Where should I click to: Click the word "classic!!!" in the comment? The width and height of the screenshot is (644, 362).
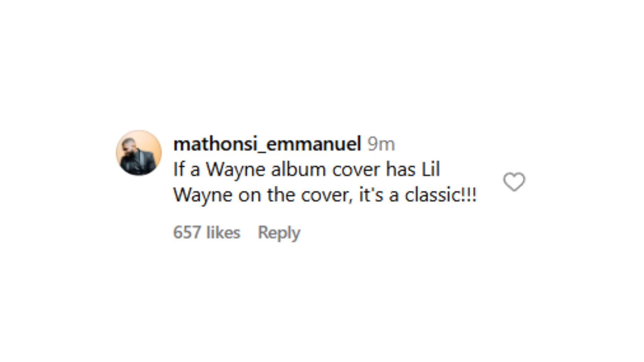pyautogui.click(x=440, y=195)
